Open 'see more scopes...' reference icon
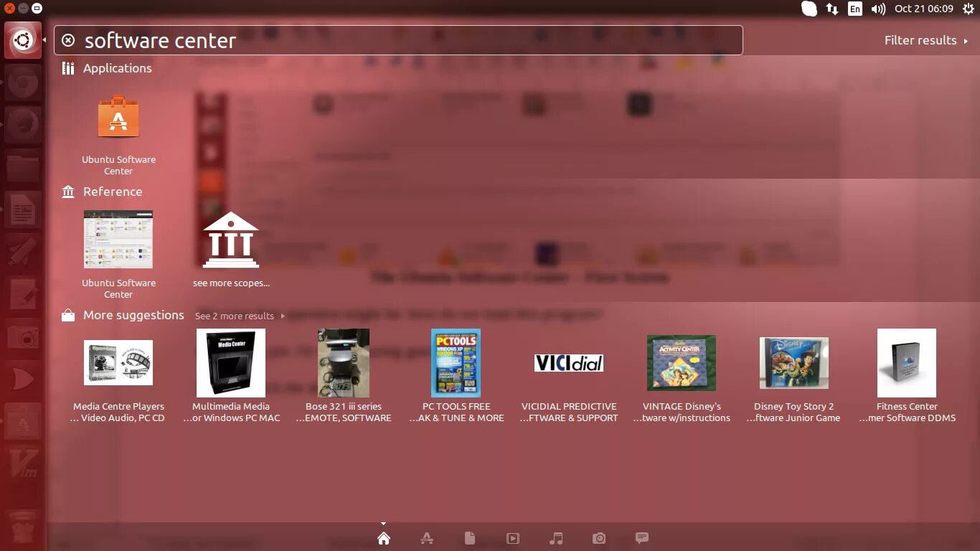The image size is (980, 551). coord(231,240)
